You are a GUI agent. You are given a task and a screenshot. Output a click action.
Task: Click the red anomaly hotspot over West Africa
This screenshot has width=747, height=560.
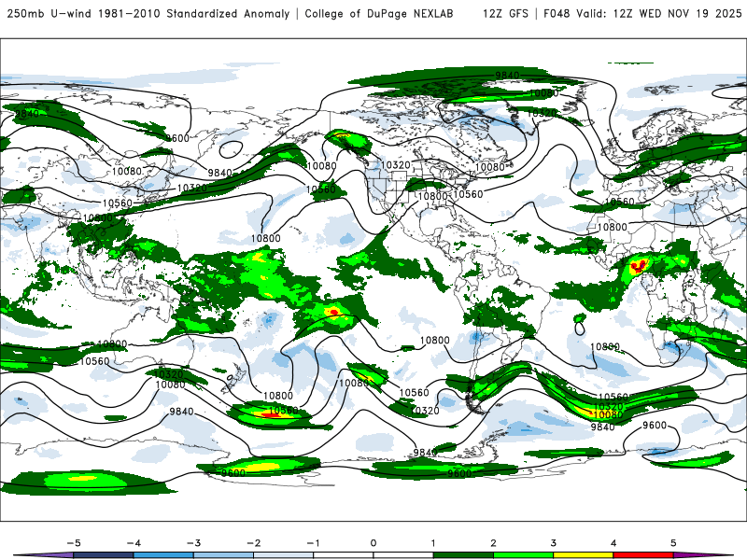tap(639, 265)
